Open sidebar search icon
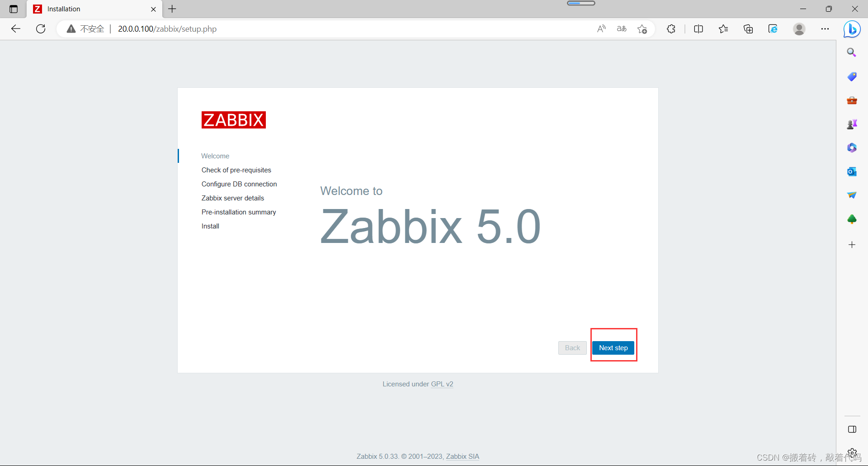 (852, 52)
